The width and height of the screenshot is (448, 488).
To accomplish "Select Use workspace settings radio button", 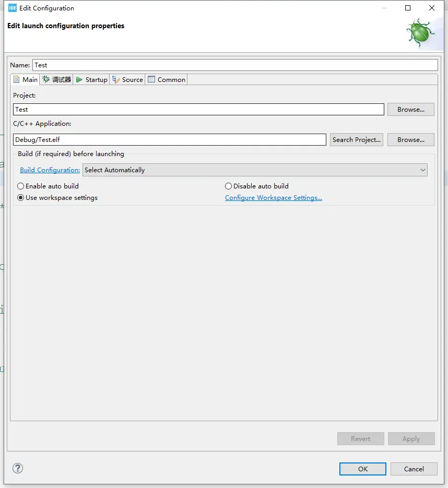I will (x=20, y=198).
